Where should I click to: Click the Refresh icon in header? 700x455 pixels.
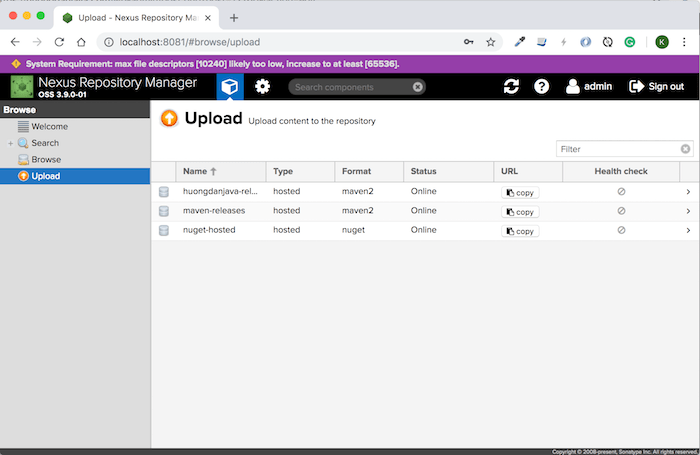pos(511,86)
